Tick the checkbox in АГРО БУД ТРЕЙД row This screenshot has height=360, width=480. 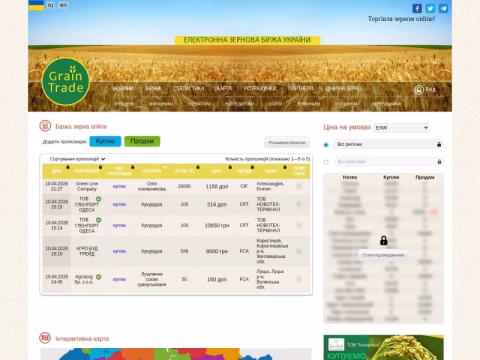(x=299, y=251)
